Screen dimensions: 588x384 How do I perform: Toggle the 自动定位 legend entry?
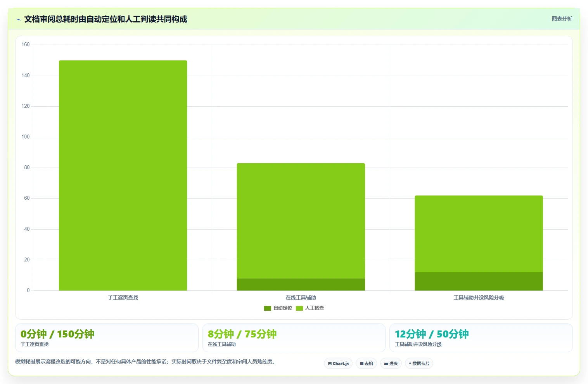pos(278,308)
